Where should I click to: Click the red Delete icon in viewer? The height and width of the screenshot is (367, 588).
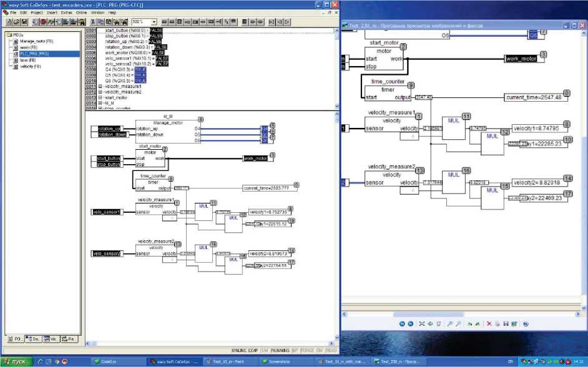[x=489, y=324]
